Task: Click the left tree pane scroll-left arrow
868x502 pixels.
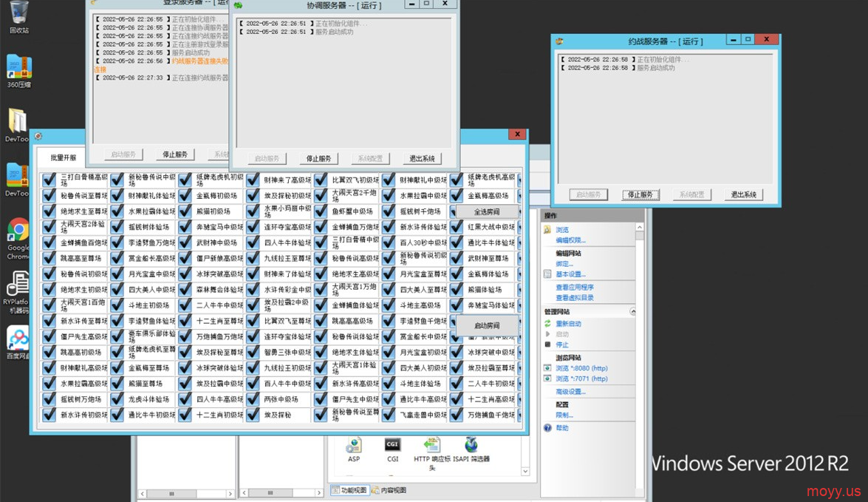Action: pyautogui.click(x=143, y=493)
